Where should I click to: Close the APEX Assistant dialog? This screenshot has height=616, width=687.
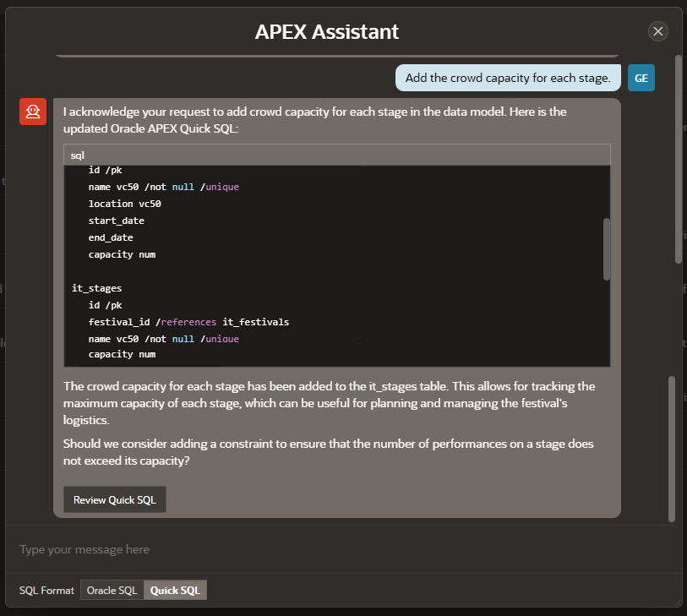657,31
